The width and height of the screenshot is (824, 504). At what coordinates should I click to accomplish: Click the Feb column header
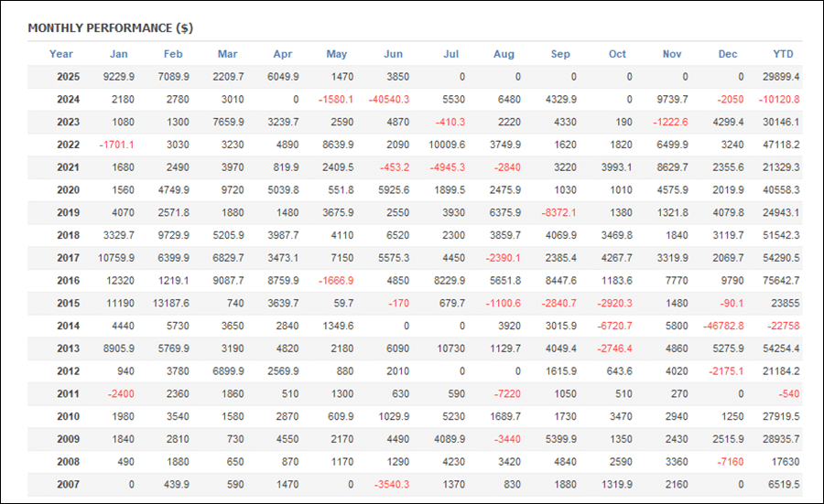[173, 54]
